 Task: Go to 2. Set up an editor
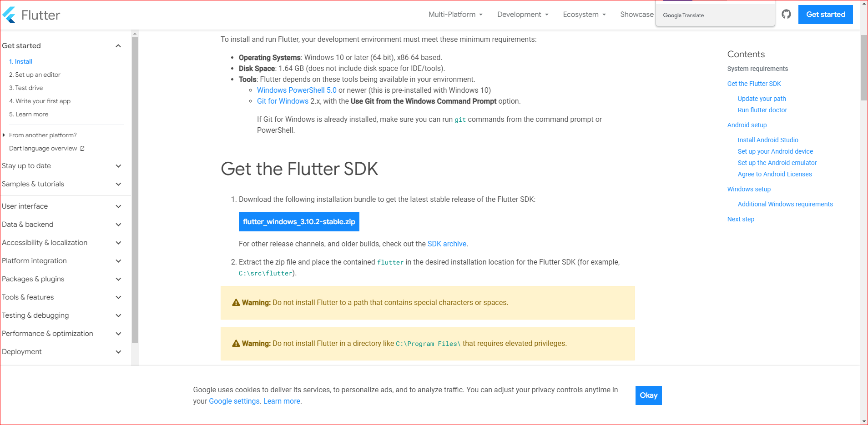tap(35, 75)
